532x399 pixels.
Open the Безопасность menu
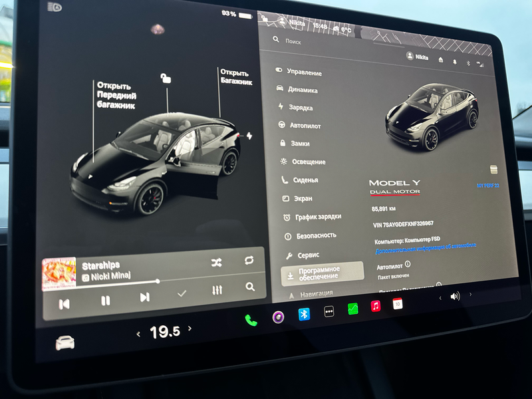click(310, 236)
